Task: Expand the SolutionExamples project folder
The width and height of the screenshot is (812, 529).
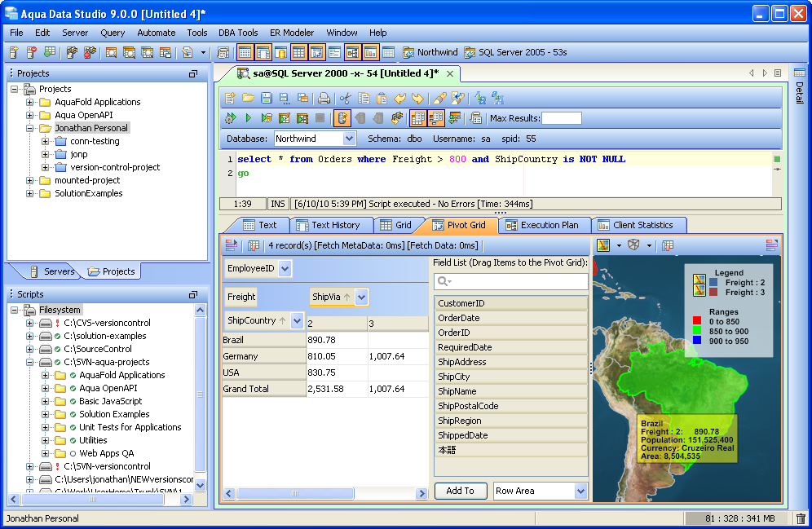Action: (x=30, y=193)
